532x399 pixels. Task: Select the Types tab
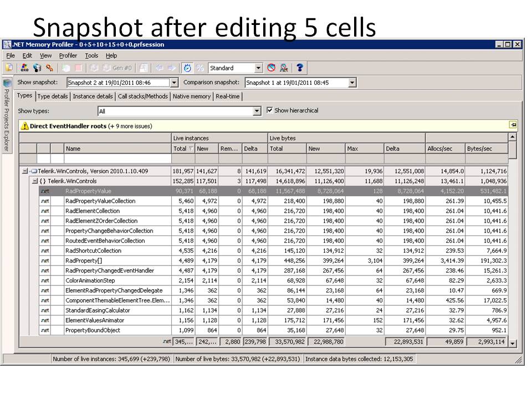(24, 96)
